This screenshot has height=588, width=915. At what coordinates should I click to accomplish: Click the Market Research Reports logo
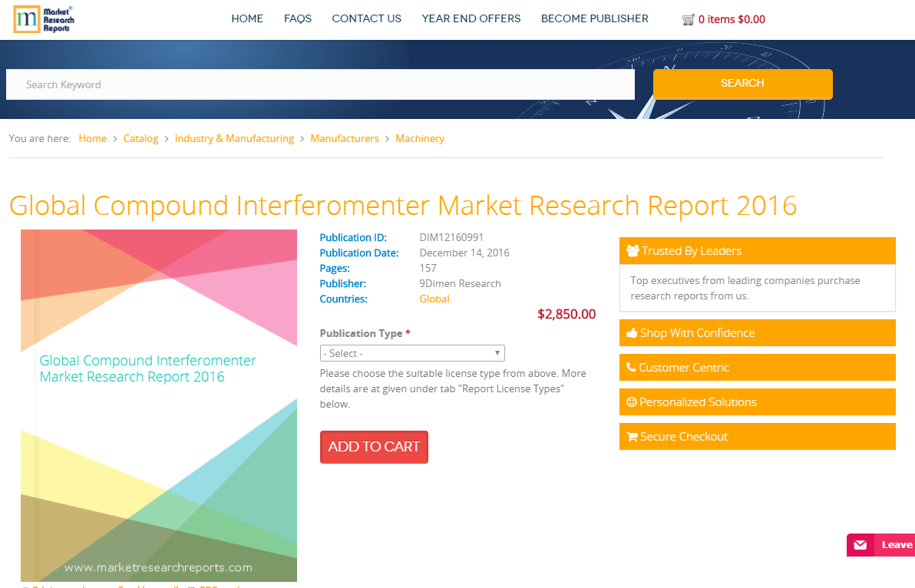[44, 19]
